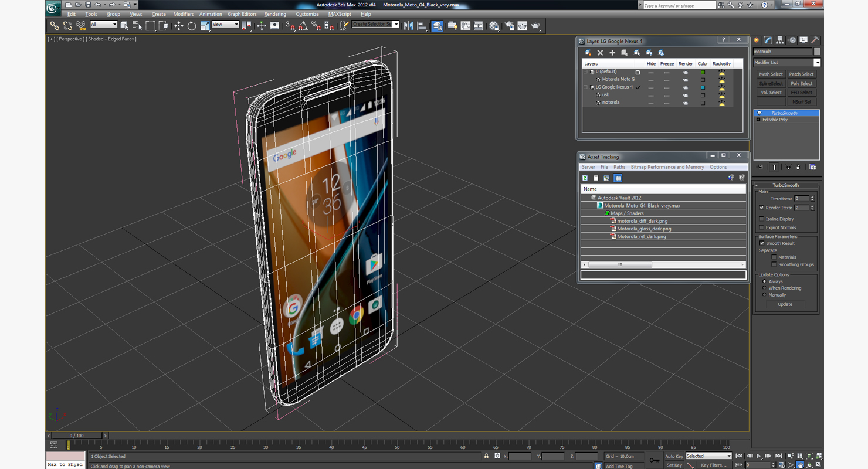Toggle TurboSmooth modifier lightbulb on/off
The width and height of the screenshot is (868, 469).
pos(759,113)
